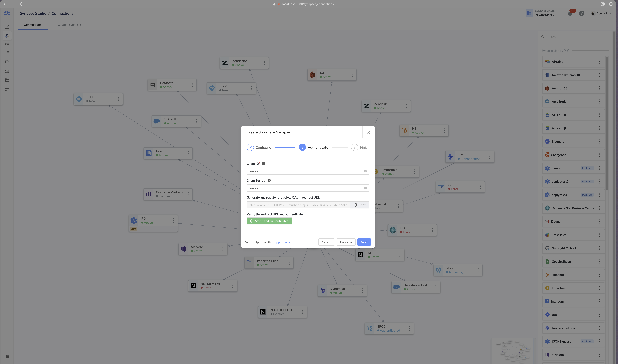Select the Eloqua library item

tap(573, 222)
